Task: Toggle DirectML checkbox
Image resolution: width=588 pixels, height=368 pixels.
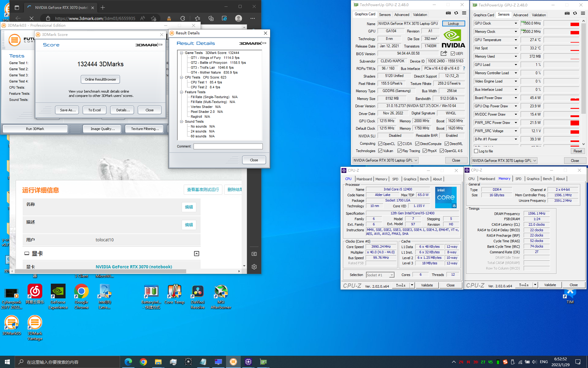Action: (x=447, y=144)
